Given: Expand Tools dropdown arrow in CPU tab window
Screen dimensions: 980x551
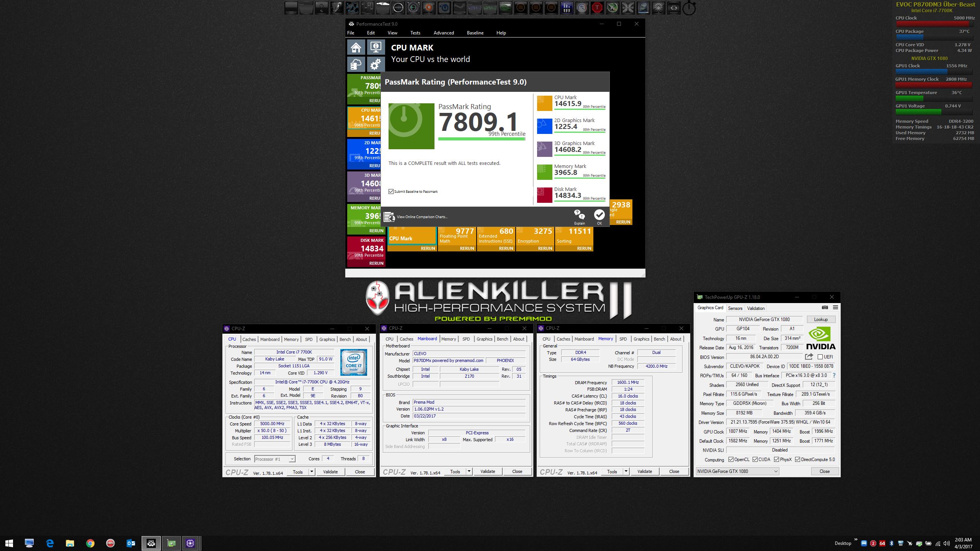Looking at the screenshot, I should (x=312, y=472).
